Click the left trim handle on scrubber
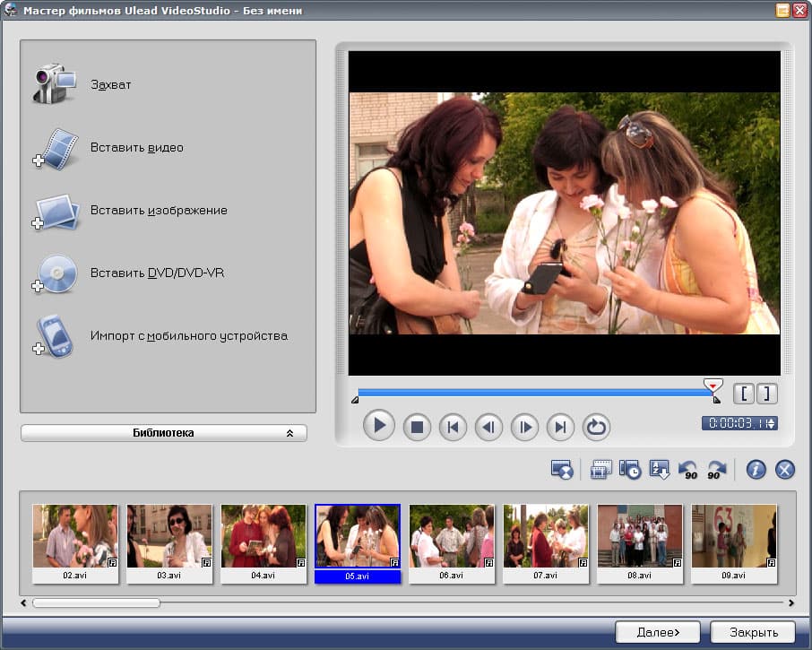 pyautogui.click(x=355, y=399)
